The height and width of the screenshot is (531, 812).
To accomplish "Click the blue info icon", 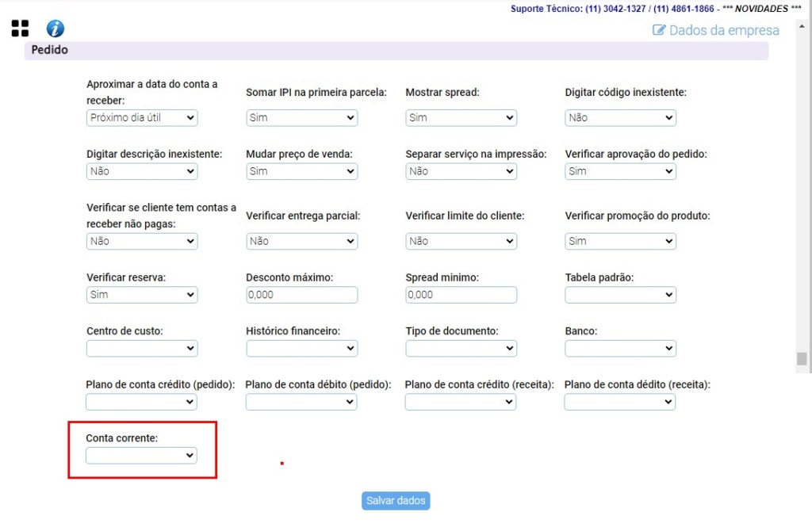I will [x=54, y=28].
